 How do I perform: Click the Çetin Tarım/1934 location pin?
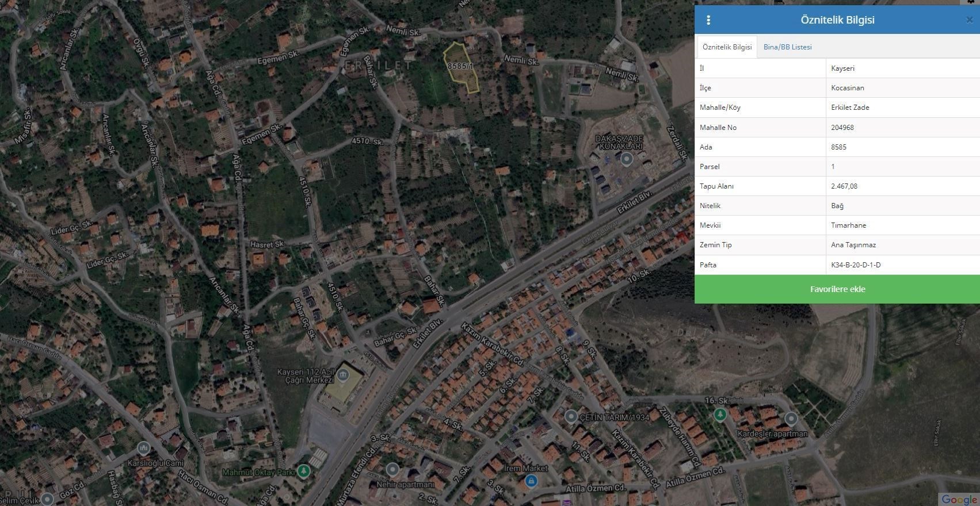(x=571, y=417)
